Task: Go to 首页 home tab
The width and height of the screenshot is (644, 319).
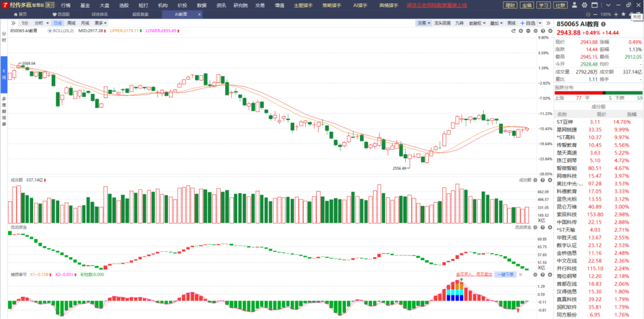Action: point(20,14)
